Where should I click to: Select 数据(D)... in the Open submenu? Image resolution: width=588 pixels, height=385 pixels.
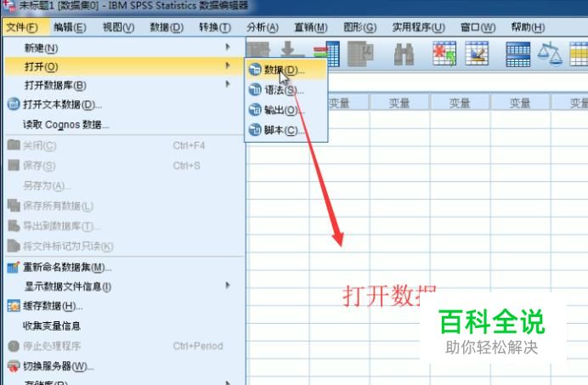coord(286,70)
